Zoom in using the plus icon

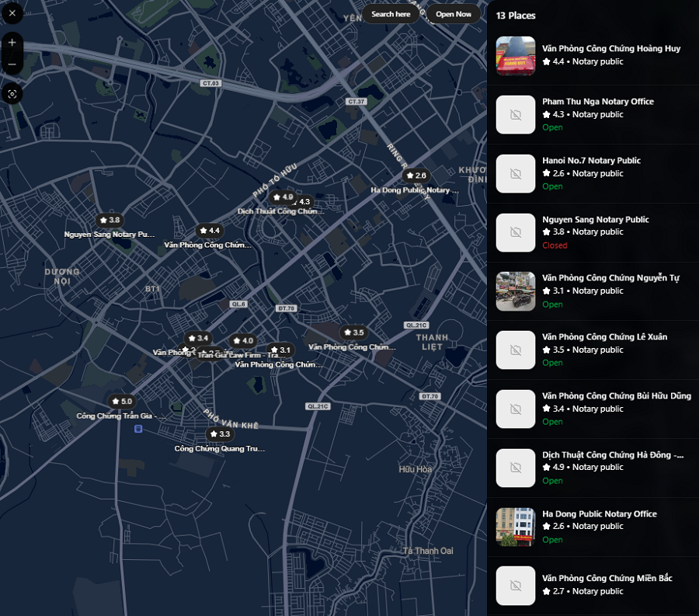[x=12, y=42]
